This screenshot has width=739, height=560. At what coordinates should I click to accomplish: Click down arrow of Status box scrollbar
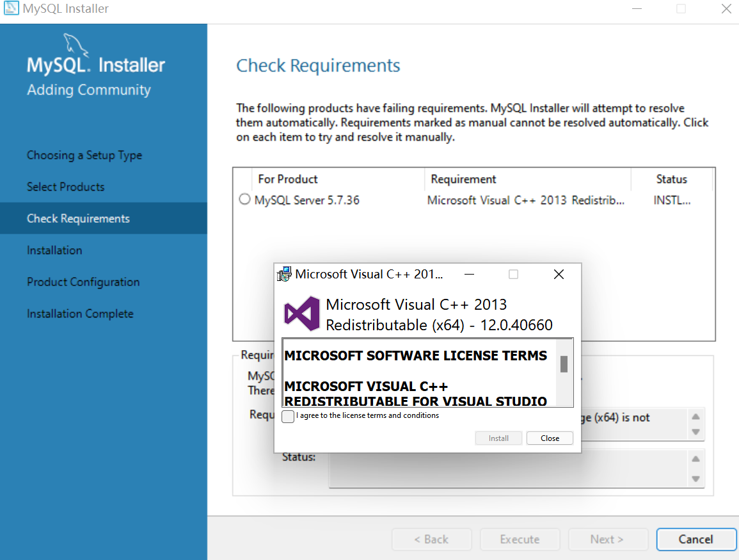click(x=695, y=479)
